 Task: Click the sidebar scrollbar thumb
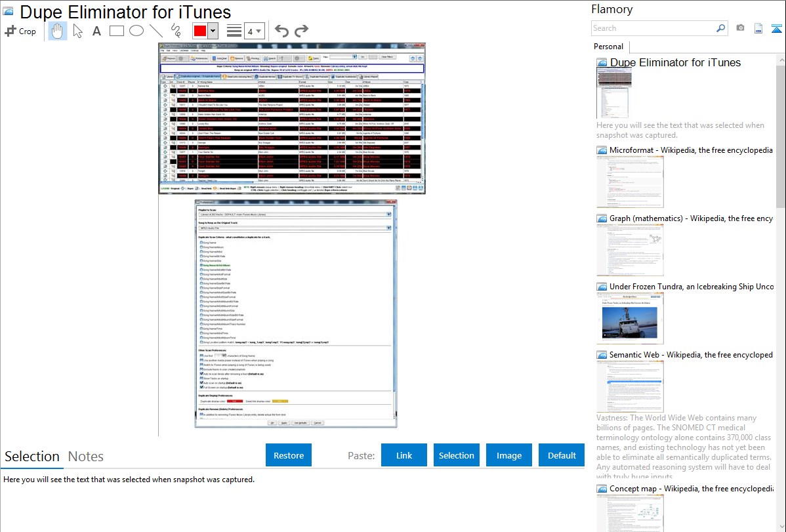tap(781, 135)
